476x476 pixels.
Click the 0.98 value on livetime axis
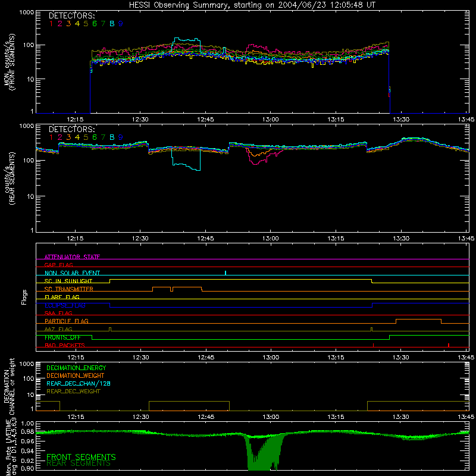tap(27, 431)
